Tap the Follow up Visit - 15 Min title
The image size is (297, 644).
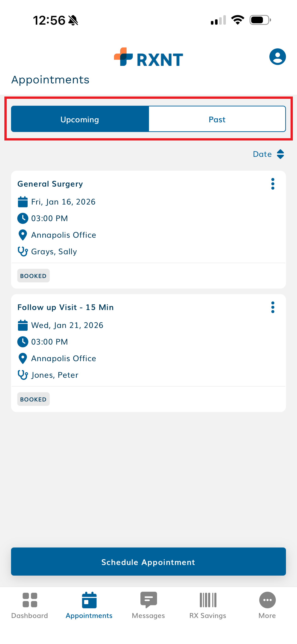pos(65,307)
